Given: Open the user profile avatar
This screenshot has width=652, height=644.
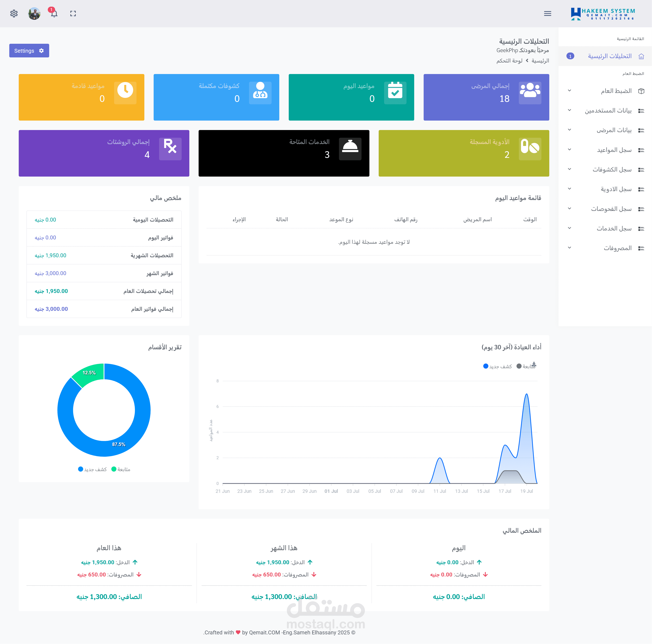Looking at the screenshot, I should click(34, 13).
